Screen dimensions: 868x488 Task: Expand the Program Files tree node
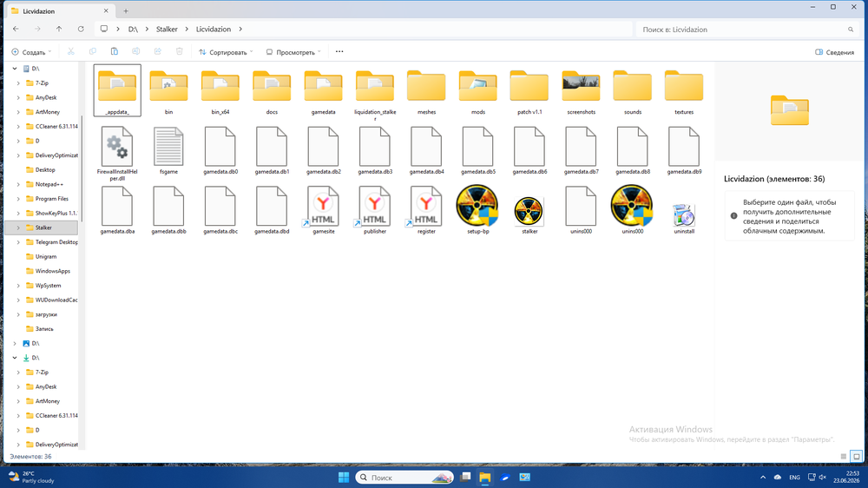(x=18, y=199)
